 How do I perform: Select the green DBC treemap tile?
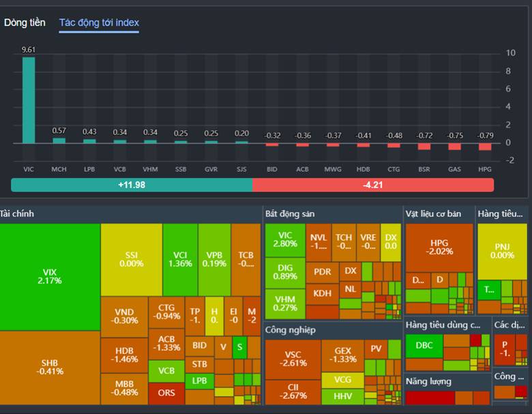424,346
